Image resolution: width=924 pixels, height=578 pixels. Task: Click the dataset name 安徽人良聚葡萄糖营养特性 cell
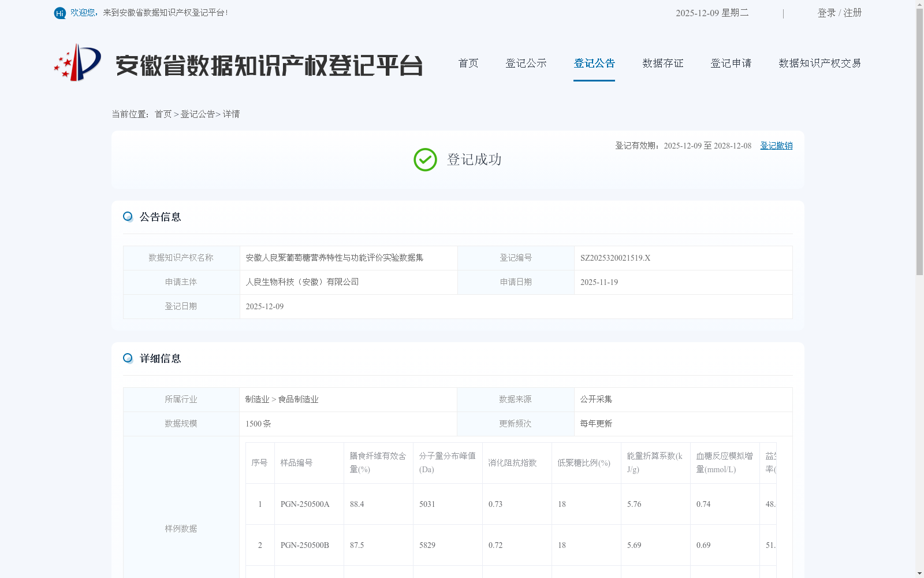click(x=349, y=258)
